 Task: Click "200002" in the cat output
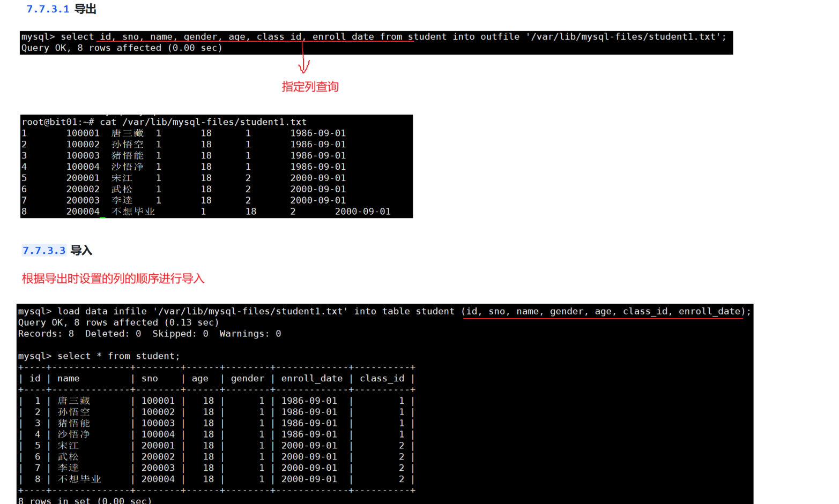point(83,190)
